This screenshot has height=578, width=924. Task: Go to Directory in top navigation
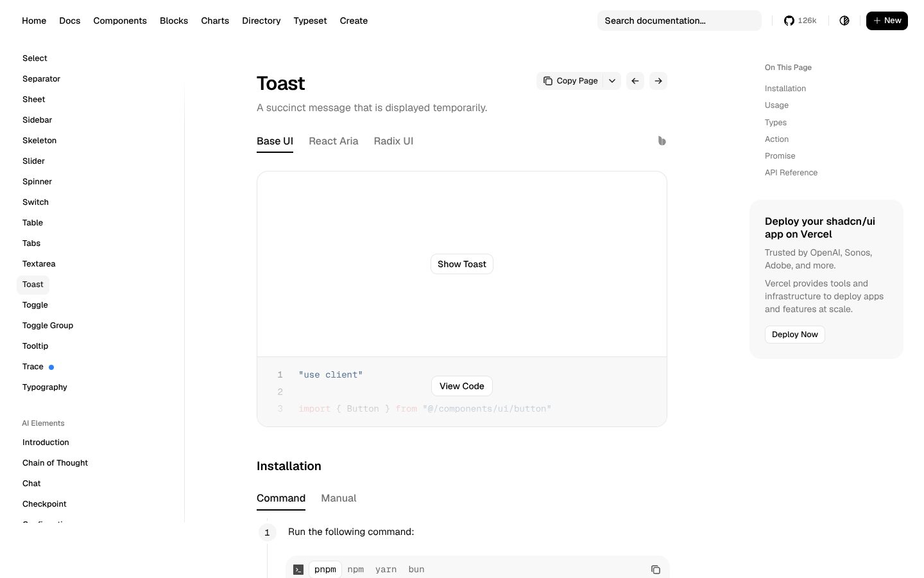tap(261, 21)
